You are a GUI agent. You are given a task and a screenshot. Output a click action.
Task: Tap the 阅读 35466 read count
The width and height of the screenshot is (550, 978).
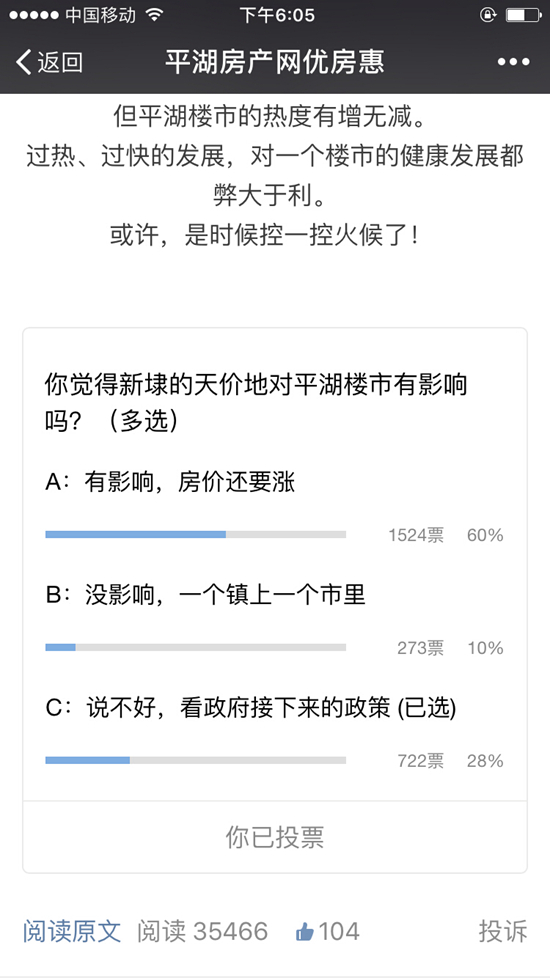203,932
